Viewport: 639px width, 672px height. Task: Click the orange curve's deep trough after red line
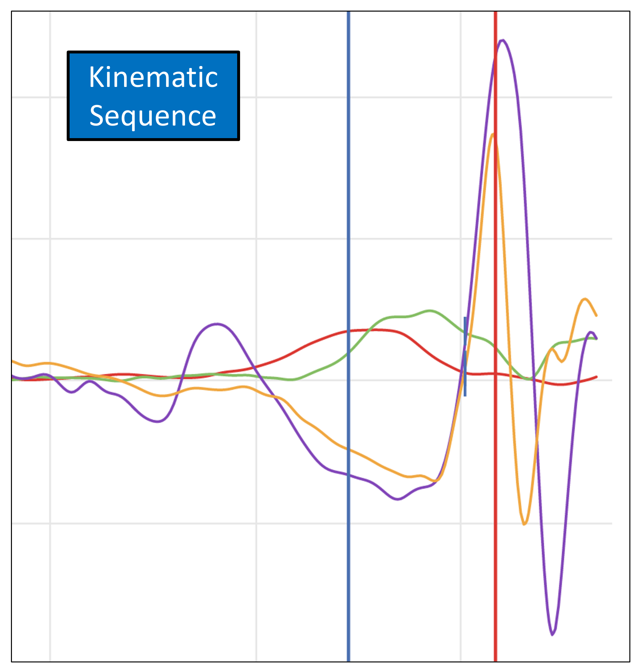pos(524,525)
